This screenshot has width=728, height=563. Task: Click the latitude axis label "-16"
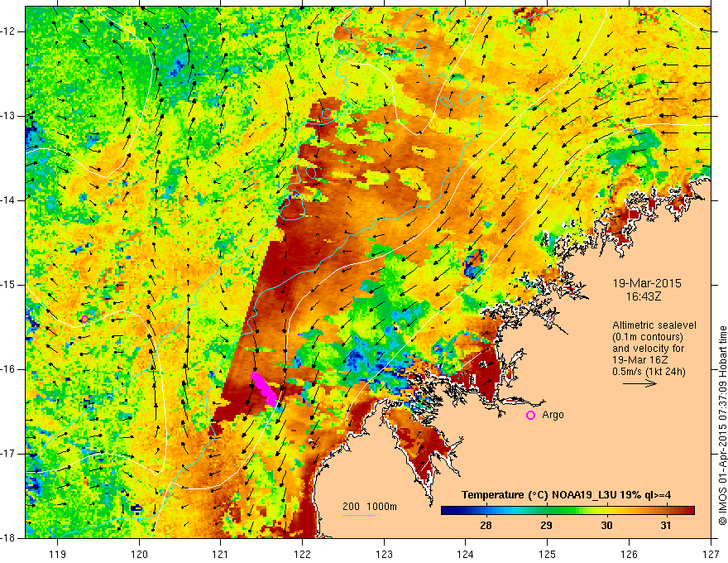click(x=9, y=369)
